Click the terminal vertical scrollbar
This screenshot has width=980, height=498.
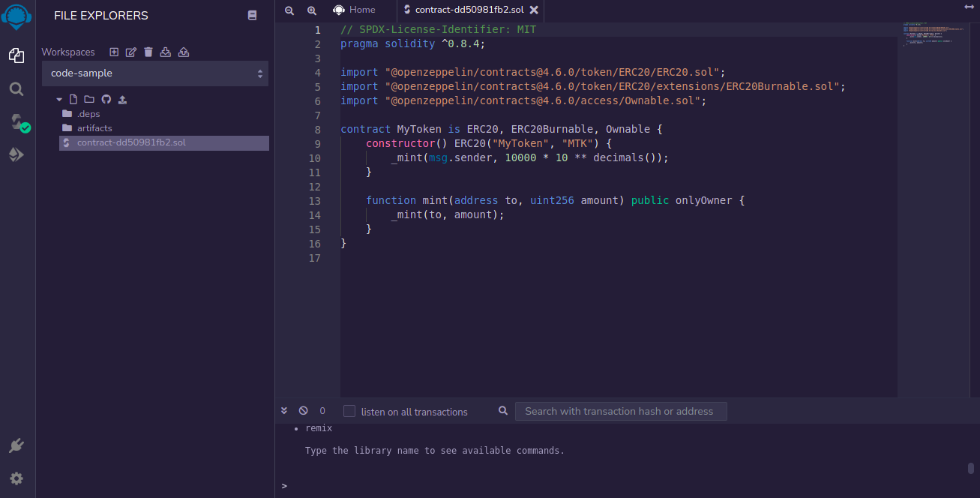point(971,469)
